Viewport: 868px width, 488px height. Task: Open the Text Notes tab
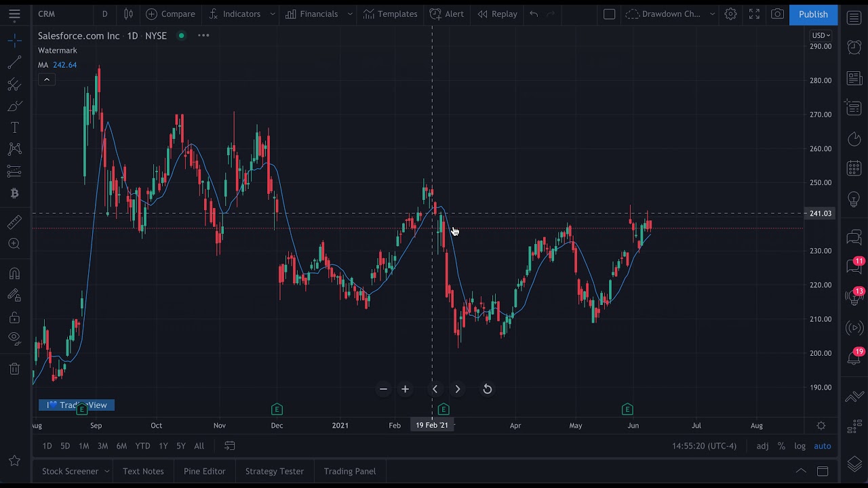point(143,471)
